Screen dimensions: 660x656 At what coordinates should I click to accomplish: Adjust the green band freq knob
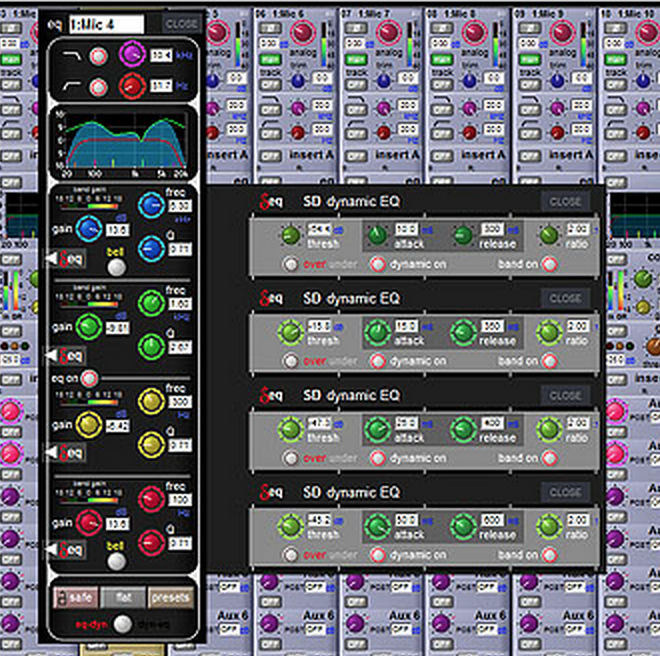click(151, 303)
